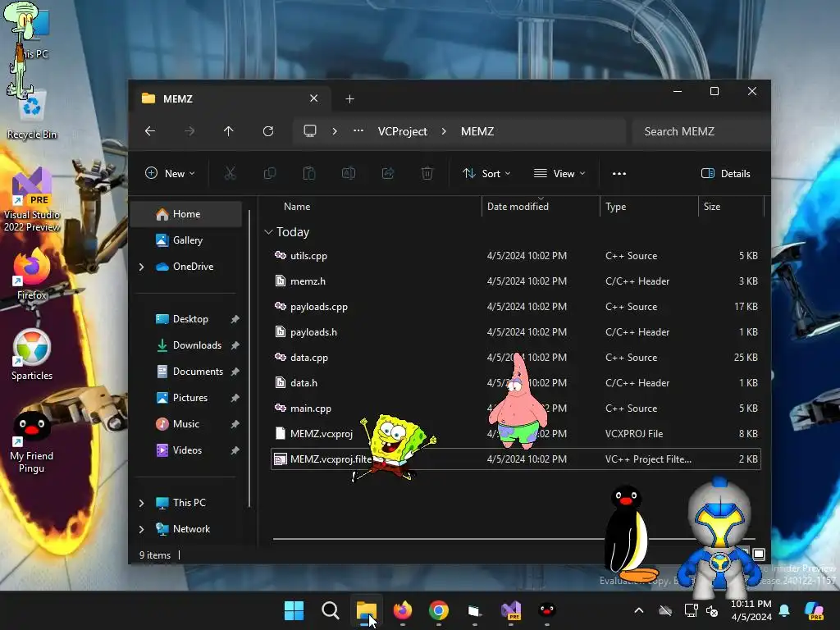Open the Sort dropdown menu
The height and width of the screenshot is (630, 840).
[x=486, y=173]
